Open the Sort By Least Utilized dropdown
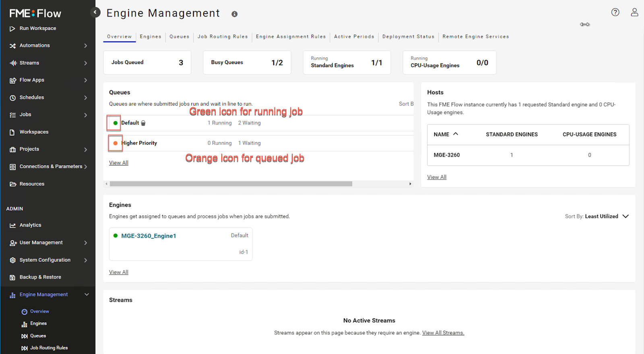This screenshot has width=644, height=354. coord(597,216)
